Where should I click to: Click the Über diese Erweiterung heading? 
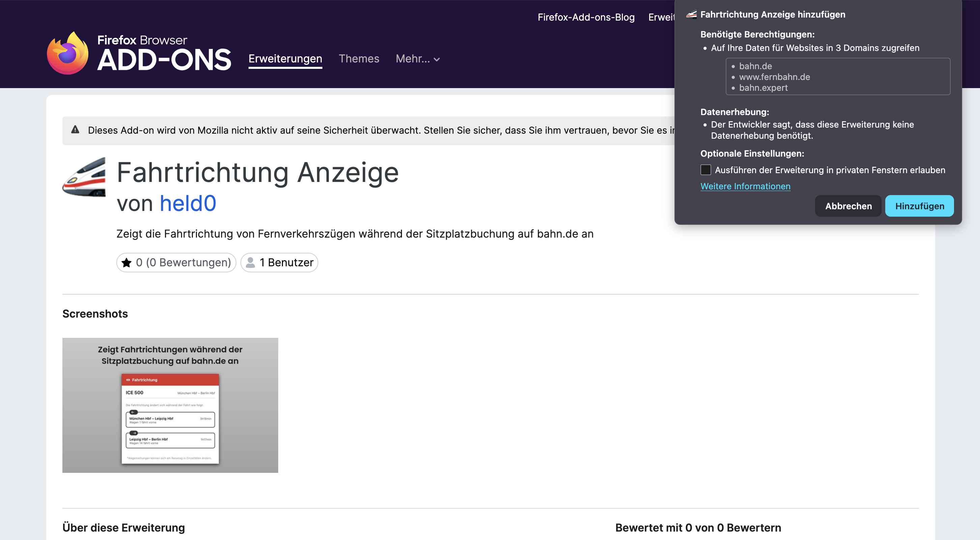[x=124, y=528]
